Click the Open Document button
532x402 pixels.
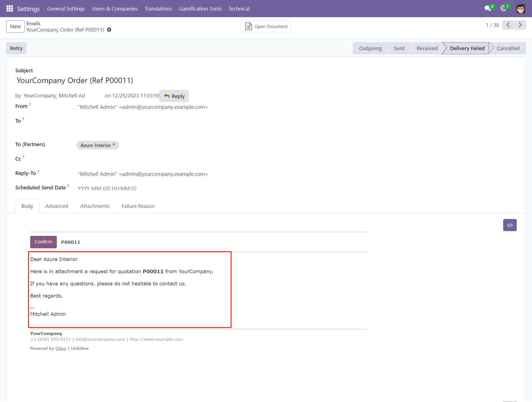point(266,26)
